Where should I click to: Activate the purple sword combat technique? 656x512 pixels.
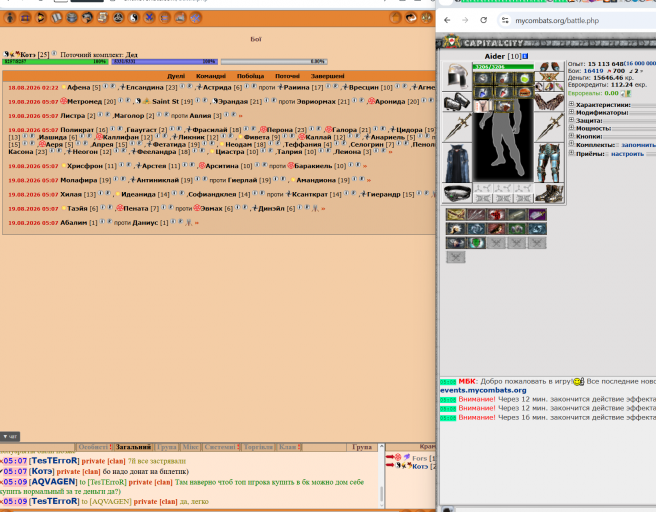(x=537, y=215)
